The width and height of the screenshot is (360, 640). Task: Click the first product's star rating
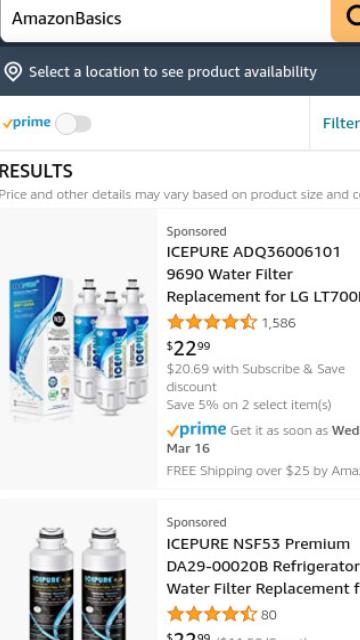coord(212,322)
